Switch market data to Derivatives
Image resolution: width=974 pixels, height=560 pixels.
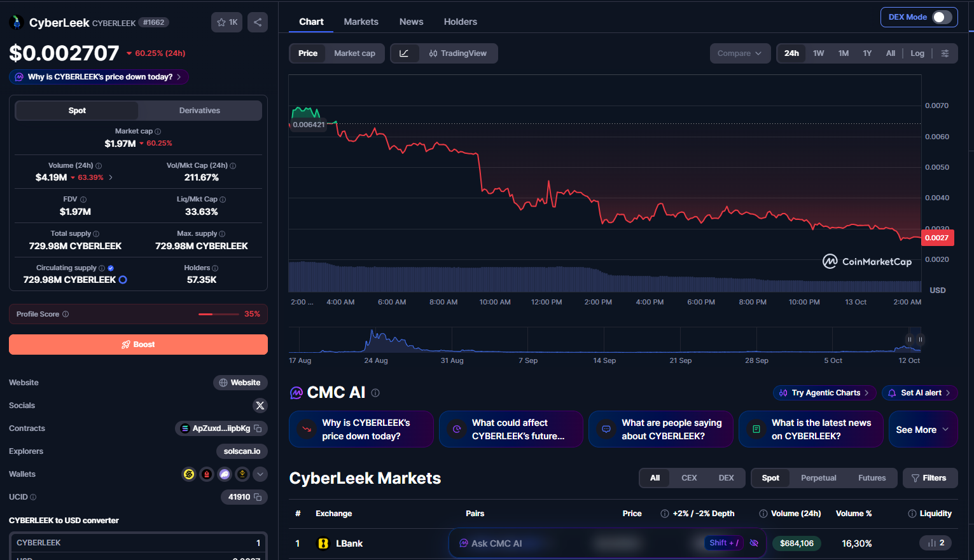pyautogui.click(x=200, y=111)
